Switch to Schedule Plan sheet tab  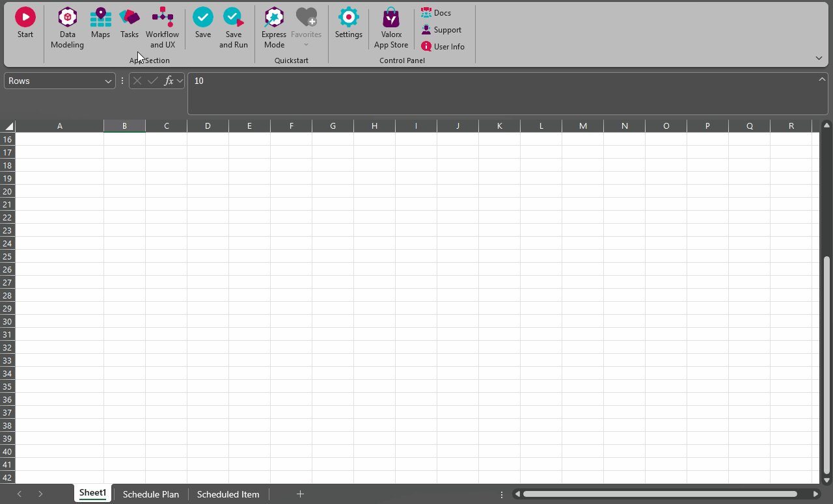point(150,494)
